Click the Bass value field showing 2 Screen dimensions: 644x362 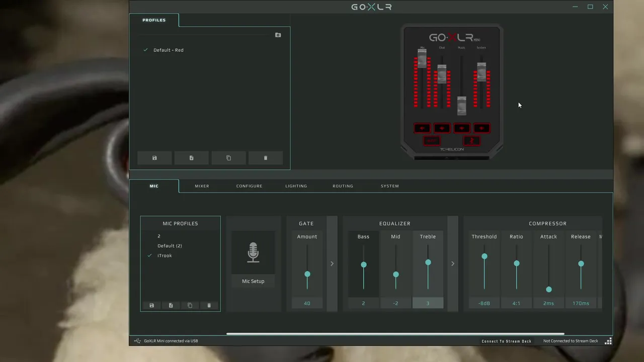(x=363, y=303)
